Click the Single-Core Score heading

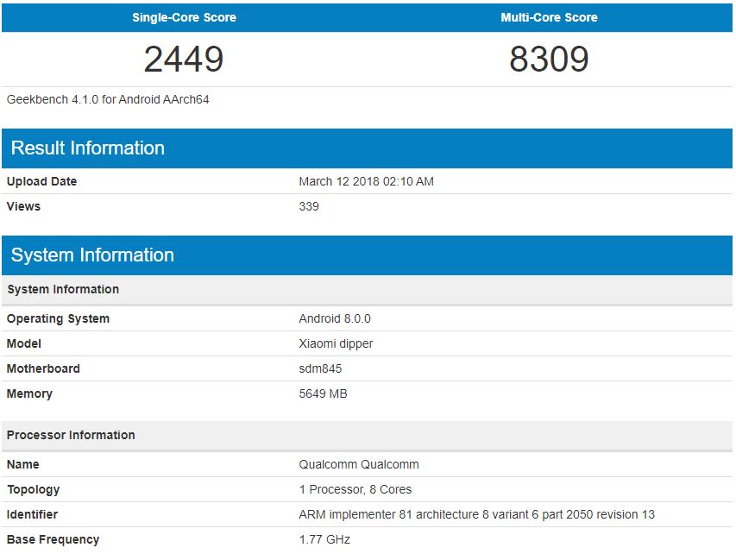tap(184, 17)
